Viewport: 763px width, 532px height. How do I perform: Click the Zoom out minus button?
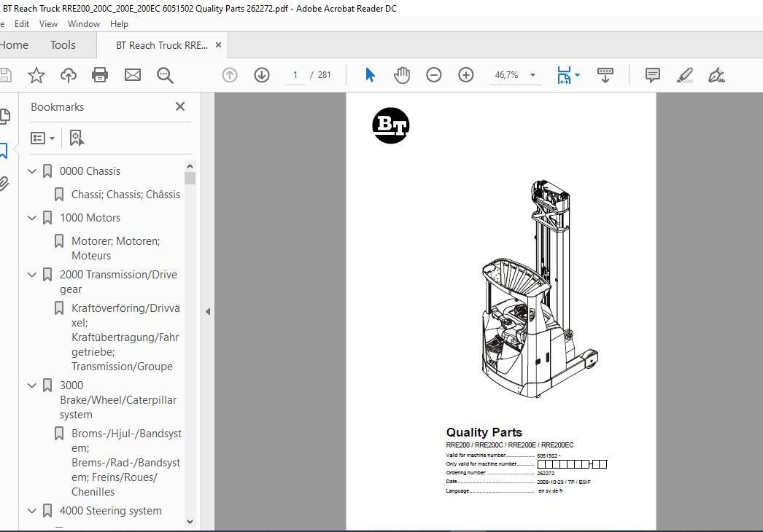(x=434, y=75)
